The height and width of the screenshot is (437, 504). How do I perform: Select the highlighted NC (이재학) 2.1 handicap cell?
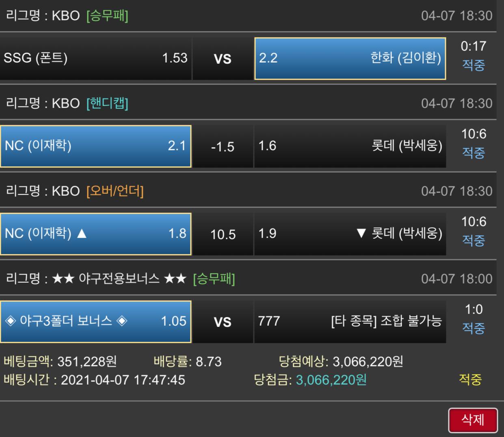tap(95, 146)
